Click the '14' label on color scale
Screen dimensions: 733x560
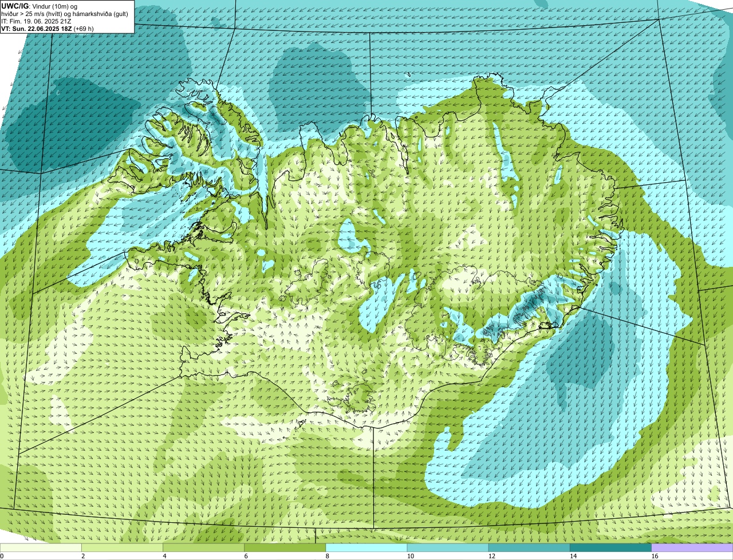tap(573, 556)
